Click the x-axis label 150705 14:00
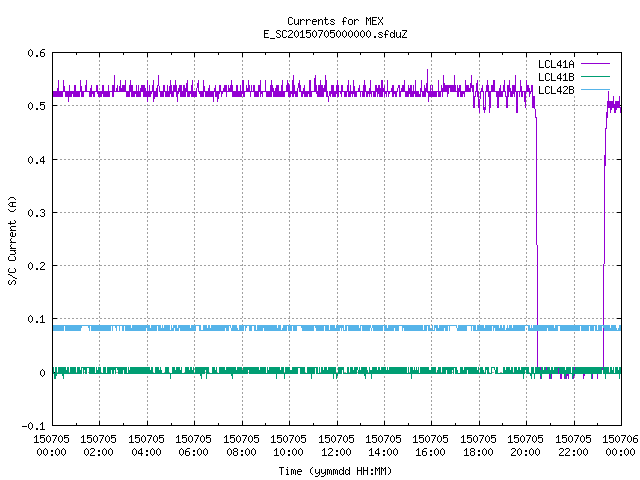The height and width of the screenshot is (480, 640). (384, 446)
